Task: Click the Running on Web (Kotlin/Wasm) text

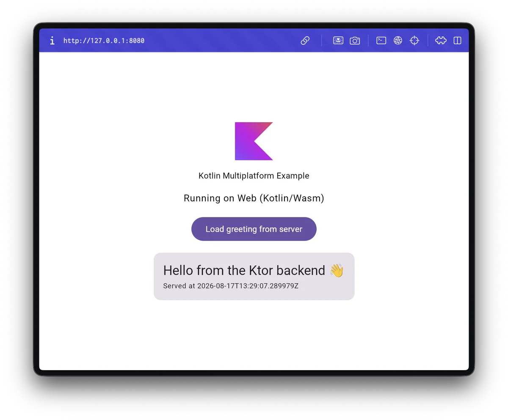Action: (x=254, y=198)
